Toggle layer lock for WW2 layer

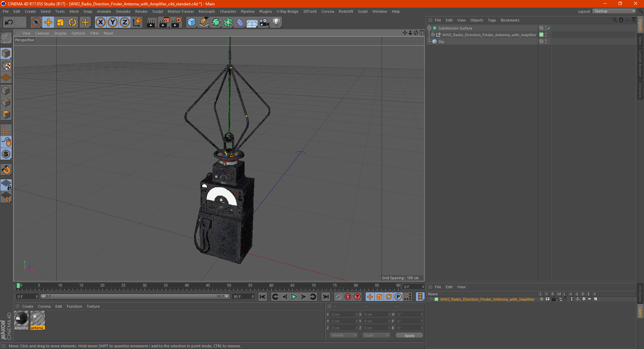(x=566, y=299)
